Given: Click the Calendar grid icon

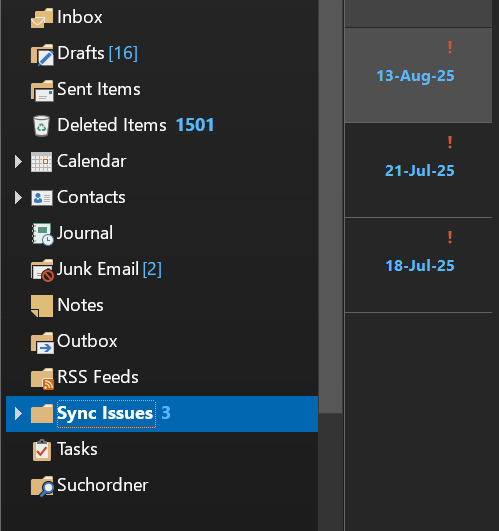Looking at the screenshot, I should 42,162.
